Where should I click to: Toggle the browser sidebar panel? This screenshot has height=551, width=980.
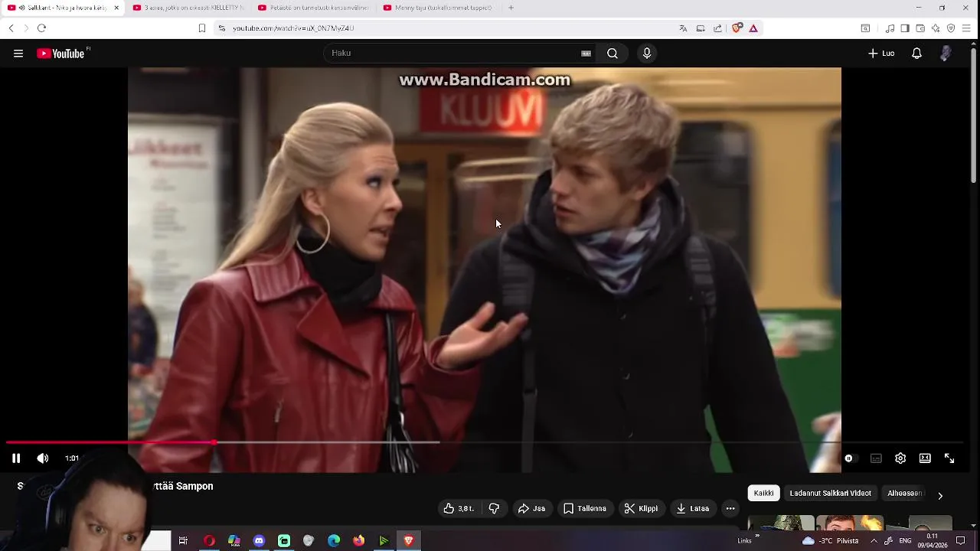coord(905,28)
